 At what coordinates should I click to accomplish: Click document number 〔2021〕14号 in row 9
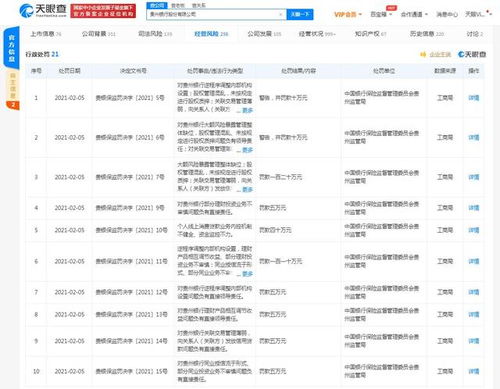[131, 341]
